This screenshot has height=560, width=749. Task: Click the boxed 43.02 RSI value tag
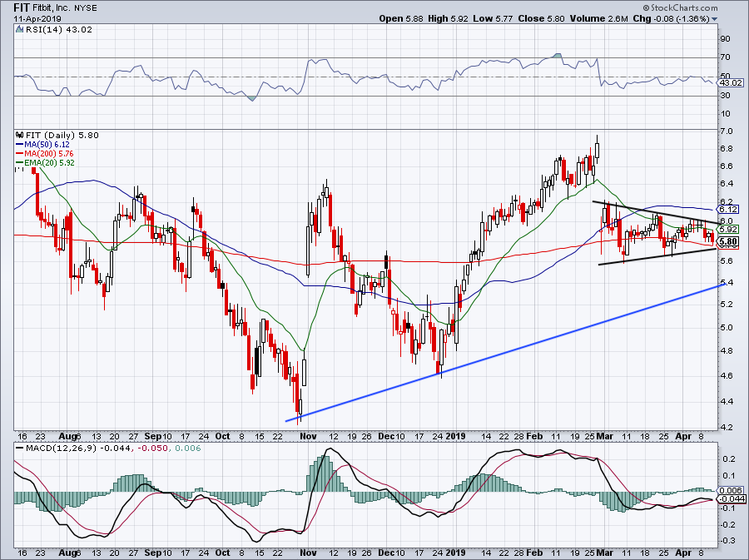click(x=732, y=82)
